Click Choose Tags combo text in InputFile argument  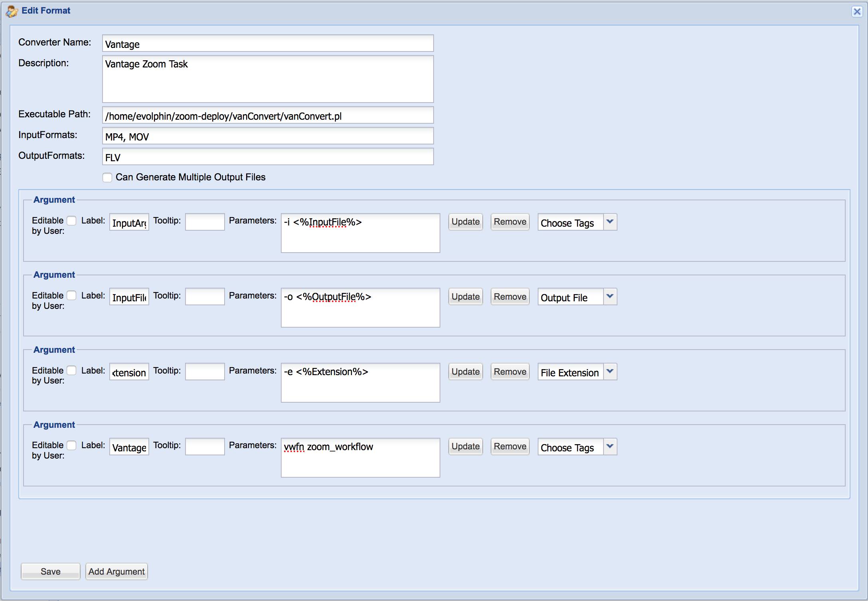(x=570, y=222)
